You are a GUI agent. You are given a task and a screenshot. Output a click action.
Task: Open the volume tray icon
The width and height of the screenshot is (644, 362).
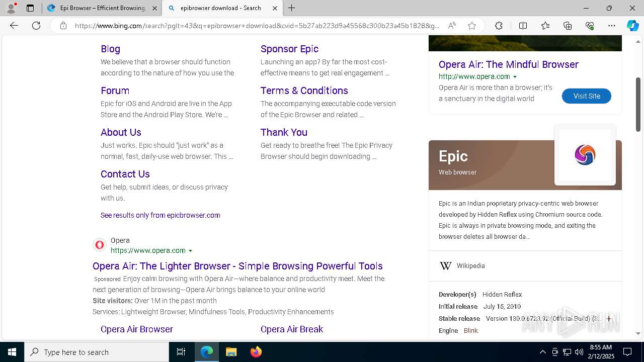(x=579, y=352)
